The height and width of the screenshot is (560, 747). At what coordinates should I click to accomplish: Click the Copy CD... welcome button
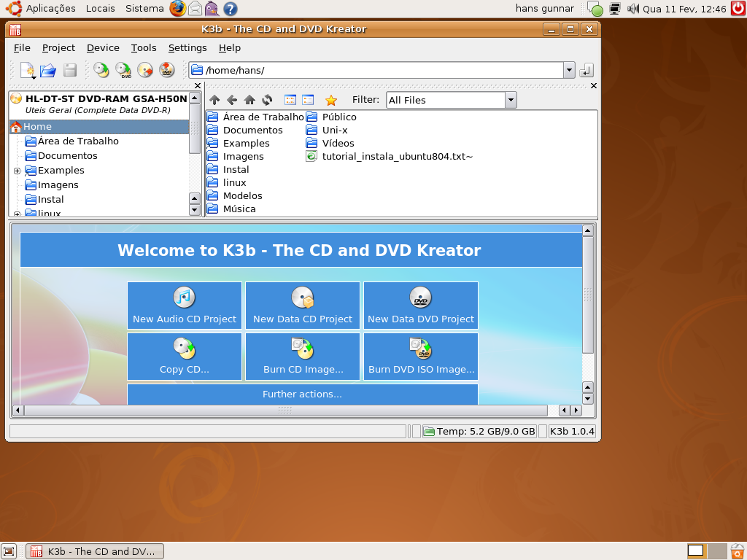[x=185, y=356]
